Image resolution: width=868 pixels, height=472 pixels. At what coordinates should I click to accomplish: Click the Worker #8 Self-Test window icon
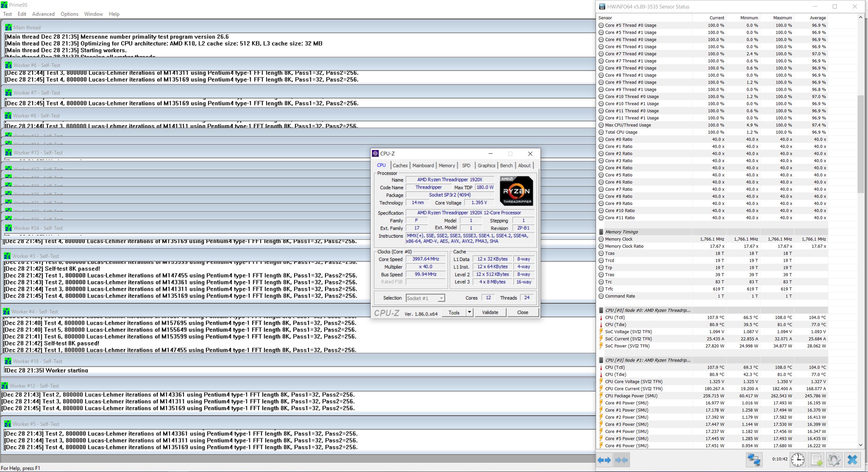[8, 116]
